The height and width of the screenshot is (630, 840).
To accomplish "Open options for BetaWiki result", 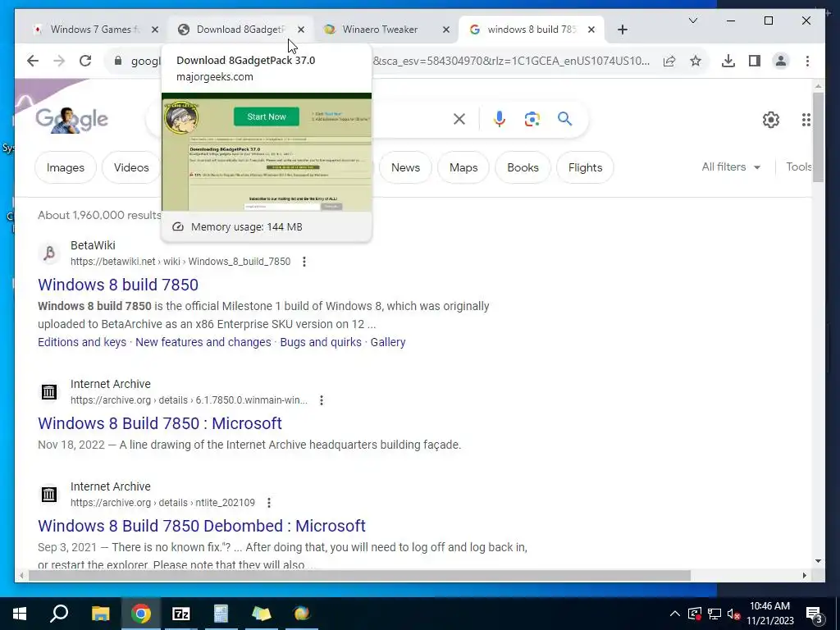I will coord(304,262).
